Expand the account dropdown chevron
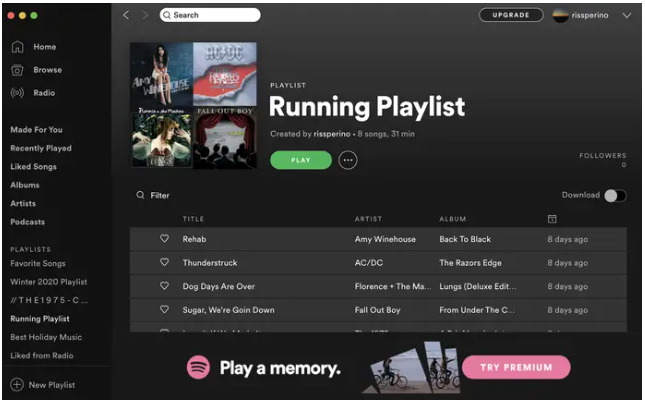645x406 pixels. point(626,16)
